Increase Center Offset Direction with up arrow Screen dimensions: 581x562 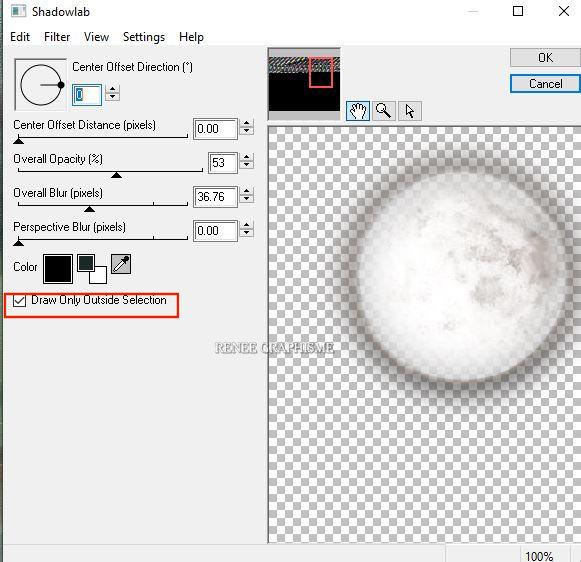point(112,89)
